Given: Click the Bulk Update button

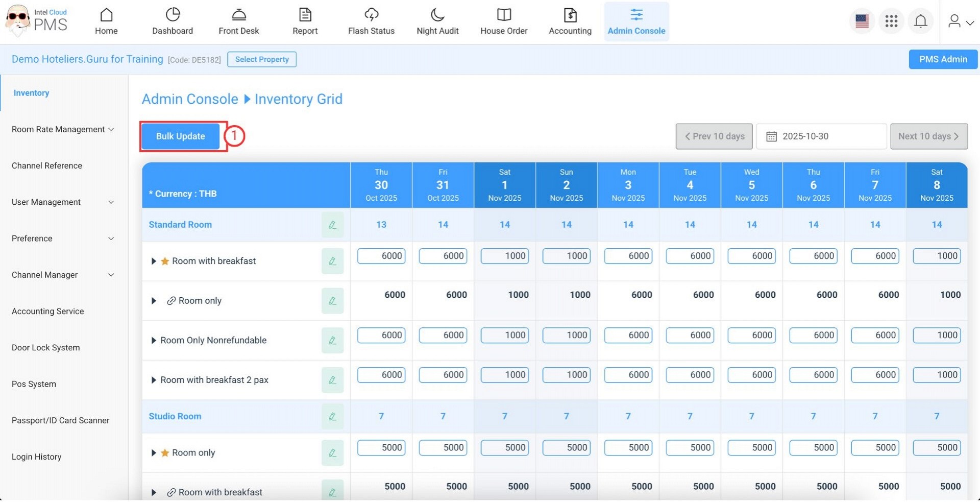Looking at the screenshot, I should tap(180, 136).
